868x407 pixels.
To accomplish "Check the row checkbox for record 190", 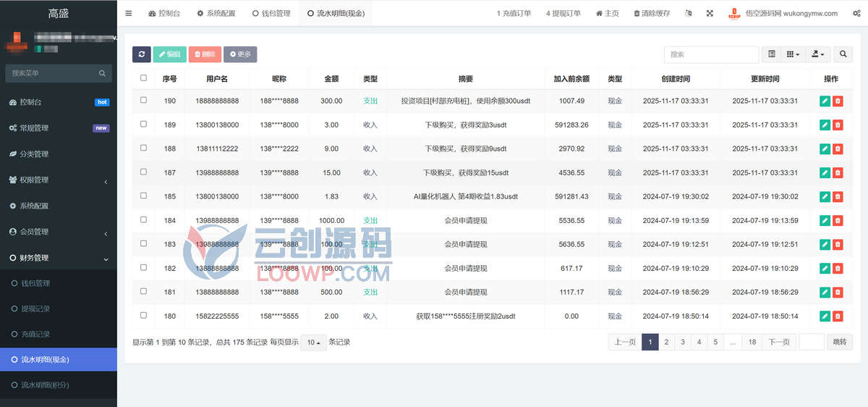I will point(143,100).
